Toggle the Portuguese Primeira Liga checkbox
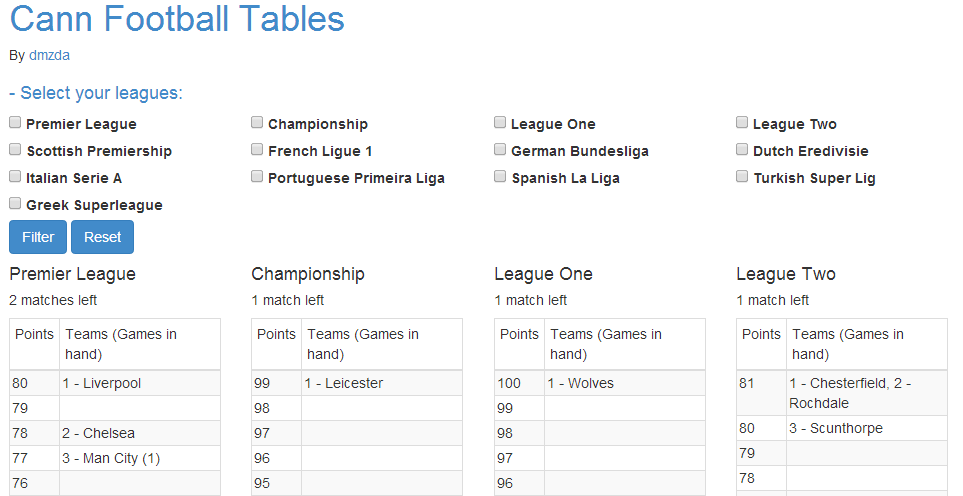 (x=257, y=177)
